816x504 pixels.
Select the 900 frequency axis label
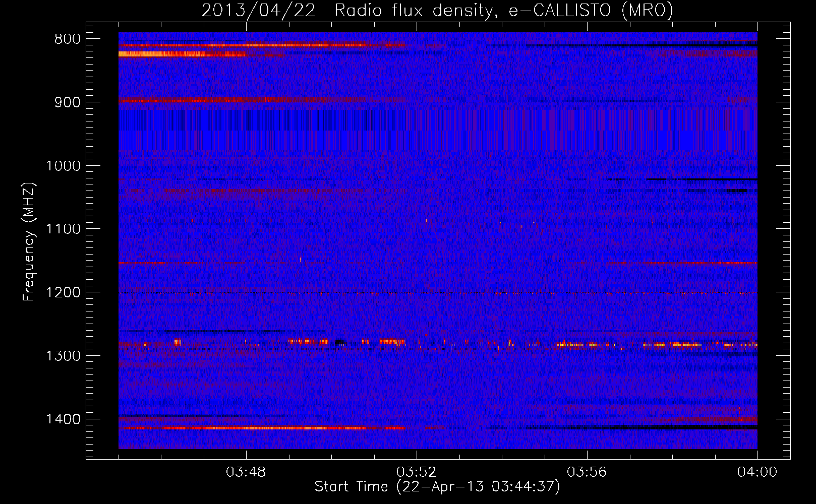[67, 102]
